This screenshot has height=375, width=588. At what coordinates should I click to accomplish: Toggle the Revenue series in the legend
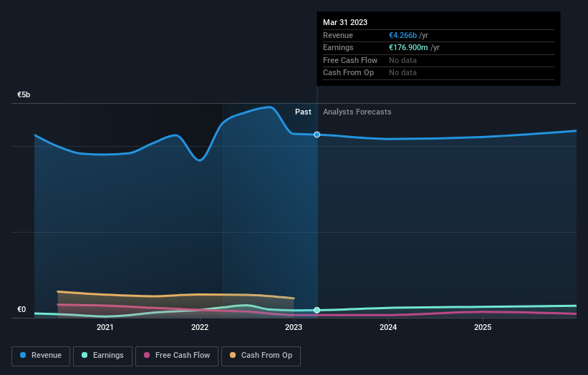(x=41, y=356)
